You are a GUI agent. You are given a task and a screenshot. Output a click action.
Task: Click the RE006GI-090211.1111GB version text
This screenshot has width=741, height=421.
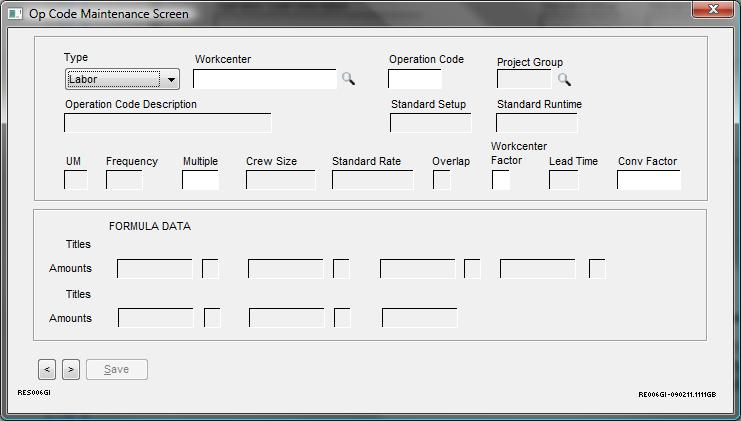(x=677, y=395)
